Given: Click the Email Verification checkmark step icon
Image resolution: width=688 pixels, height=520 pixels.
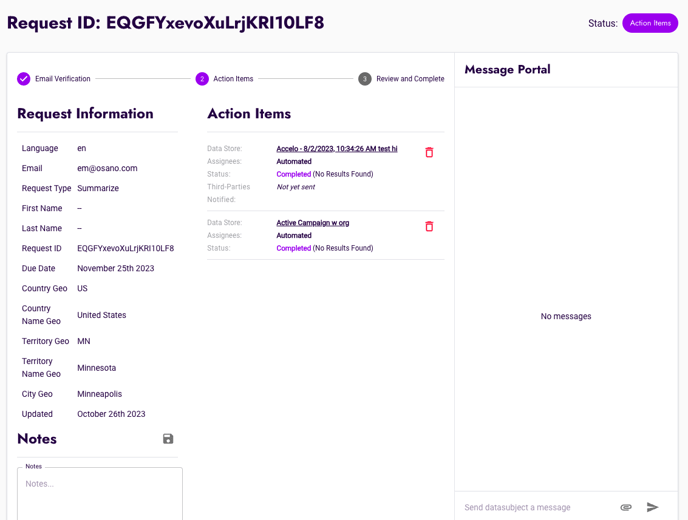Looking at the screenshot, I should (x=24, y=79).
